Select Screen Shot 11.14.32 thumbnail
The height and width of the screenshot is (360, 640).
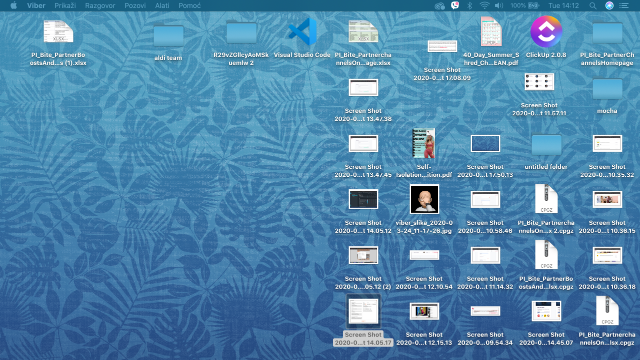(x=485, y=256)
